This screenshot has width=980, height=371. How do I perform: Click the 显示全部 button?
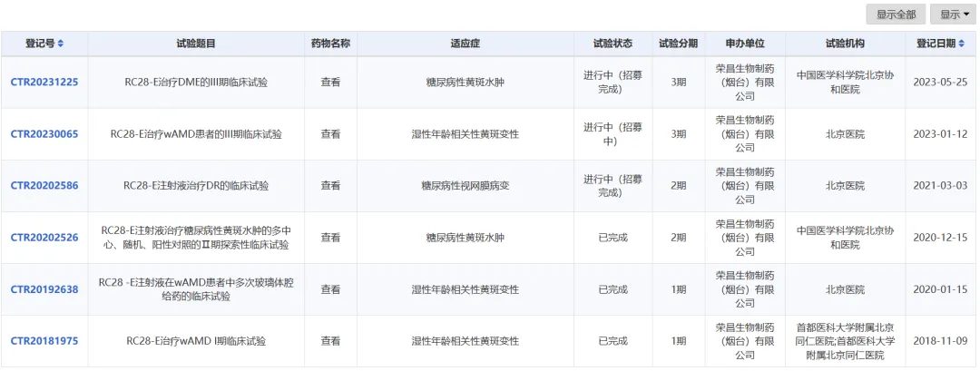coord(897,15)
